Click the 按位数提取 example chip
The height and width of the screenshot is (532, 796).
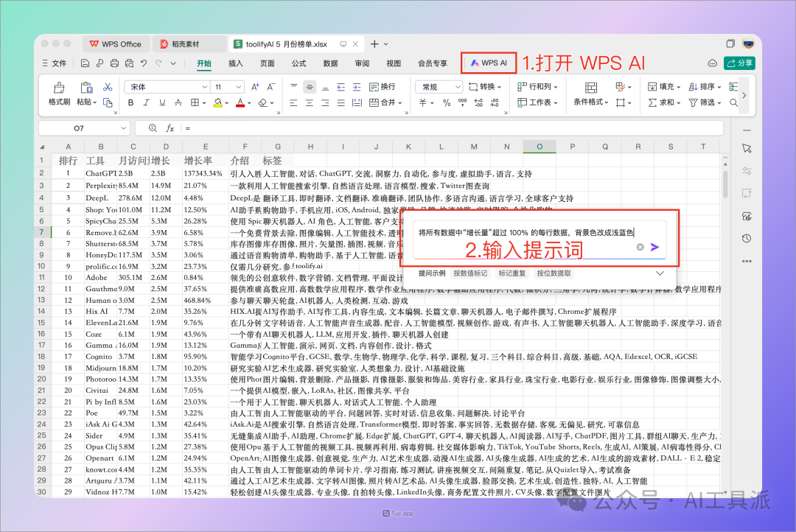(554, 273)
